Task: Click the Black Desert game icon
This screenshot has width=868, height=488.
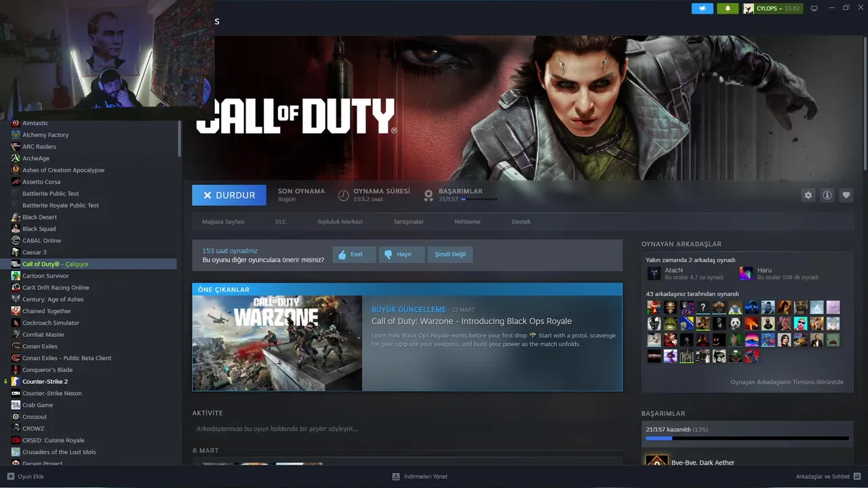Action: coord(16,217)
